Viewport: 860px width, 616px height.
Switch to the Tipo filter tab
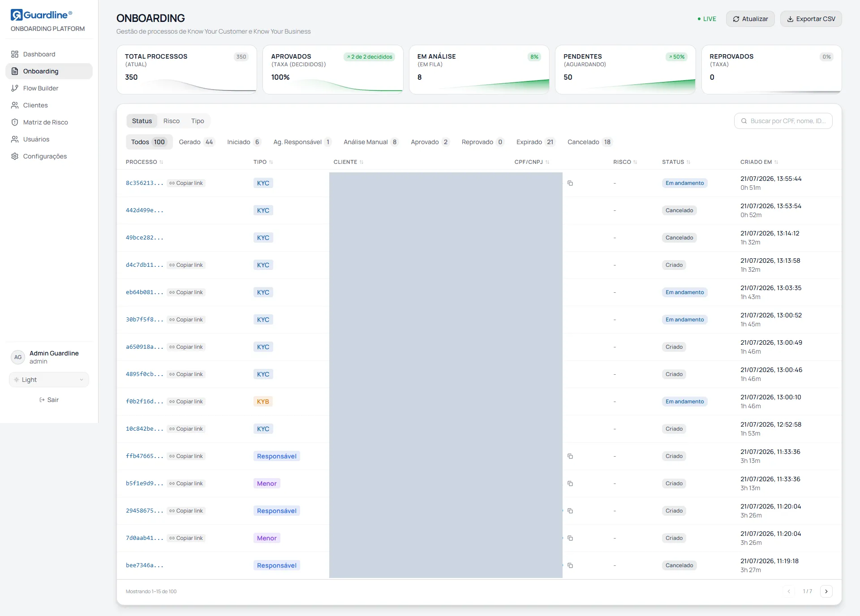pyautogui.click(x=198, y=121)
